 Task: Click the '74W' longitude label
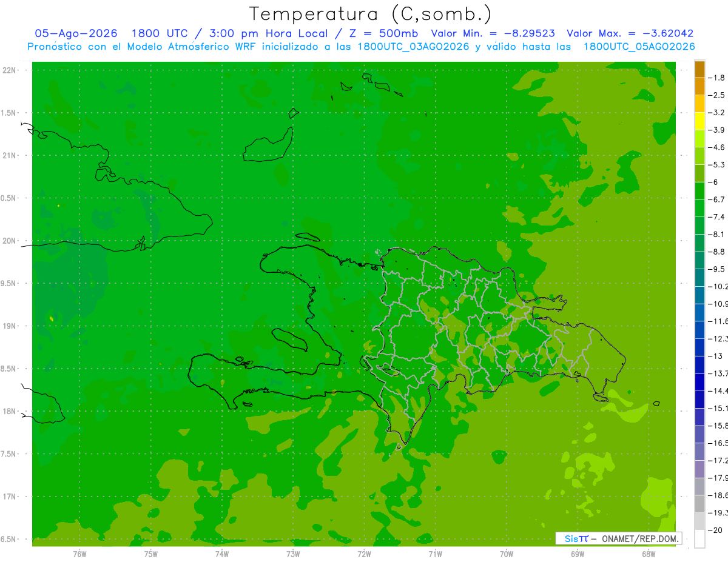pos(222,554)
